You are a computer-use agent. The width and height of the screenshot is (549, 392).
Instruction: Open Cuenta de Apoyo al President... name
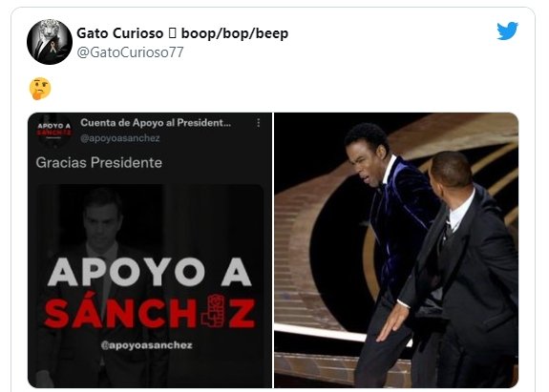pyautogui.click(x=156, y=123)
